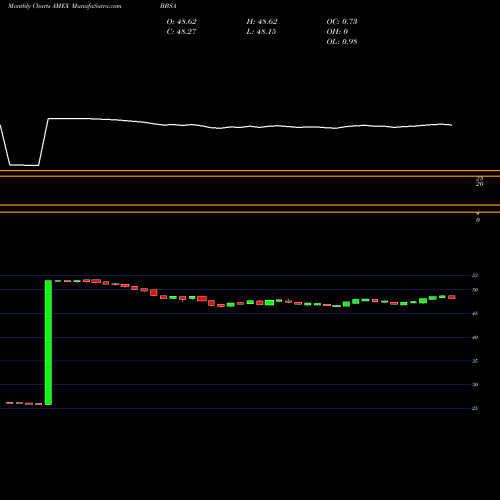Select the BBSA ticker symbol label
The image size is (500, 500).
pyautogui.click(x=168, y=6)
